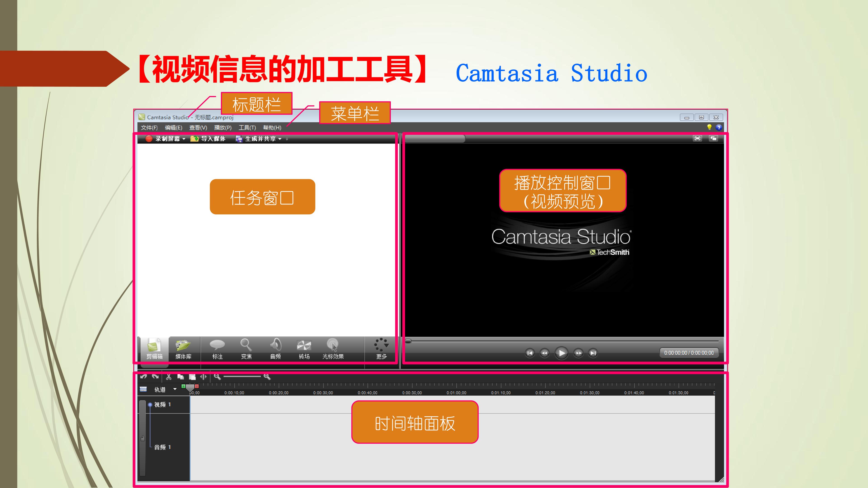Open preview dimensions dropdown field
868x488 pixels.
pos(435,139)
